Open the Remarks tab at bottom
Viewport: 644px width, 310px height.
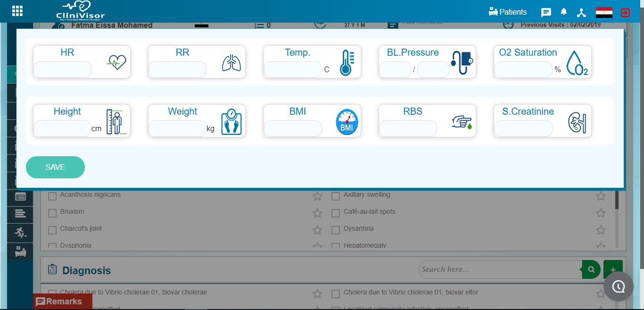pyautogui.click(x=63, y=302)
